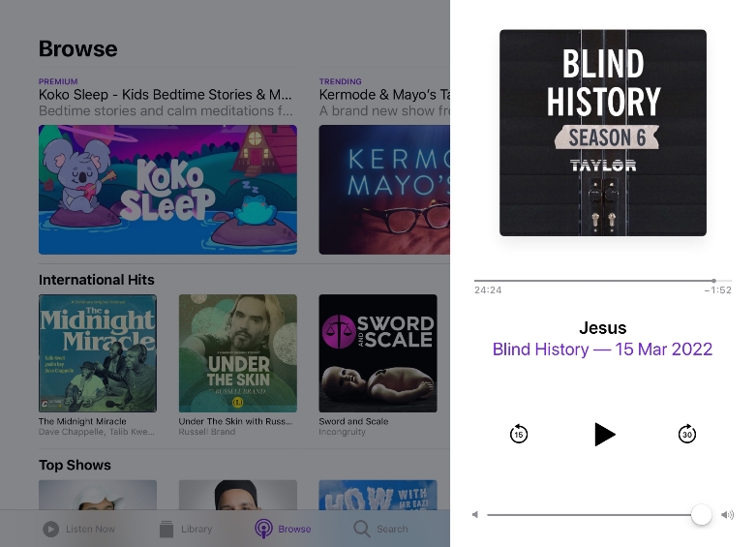
Task: Open the first Top Shows thumbnail with white cap
Action: (98, 495)
